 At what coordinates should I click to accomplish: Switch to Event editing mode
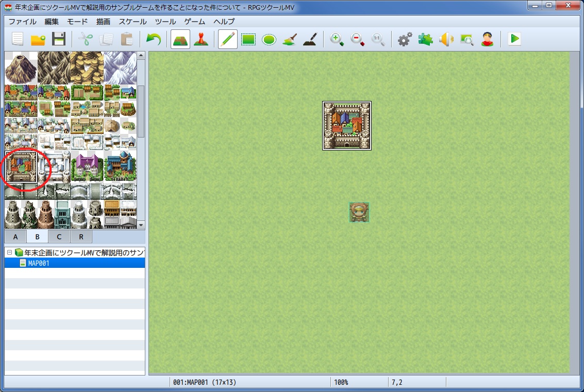click(201, 40)
